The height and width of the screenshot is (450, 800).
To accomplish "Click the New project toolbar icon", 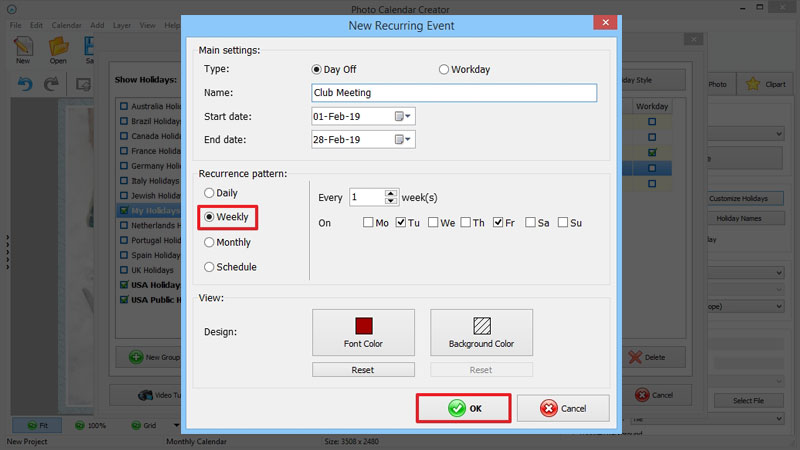I will [x=23, y=47].
